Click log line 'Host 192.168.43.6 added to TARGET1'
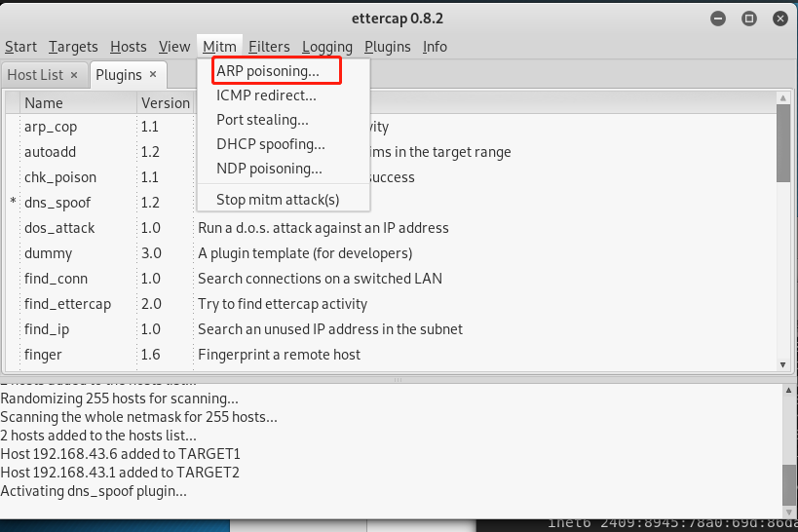Image resolution: width=798 pixels, height=532 pixels. pos(120,454)
